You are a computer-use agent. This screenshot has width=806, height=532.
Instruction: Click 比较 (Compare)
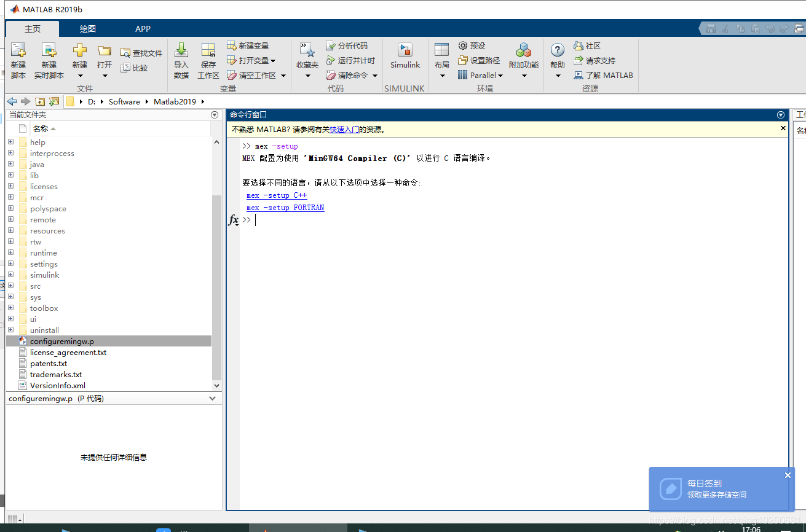point(135,68)
